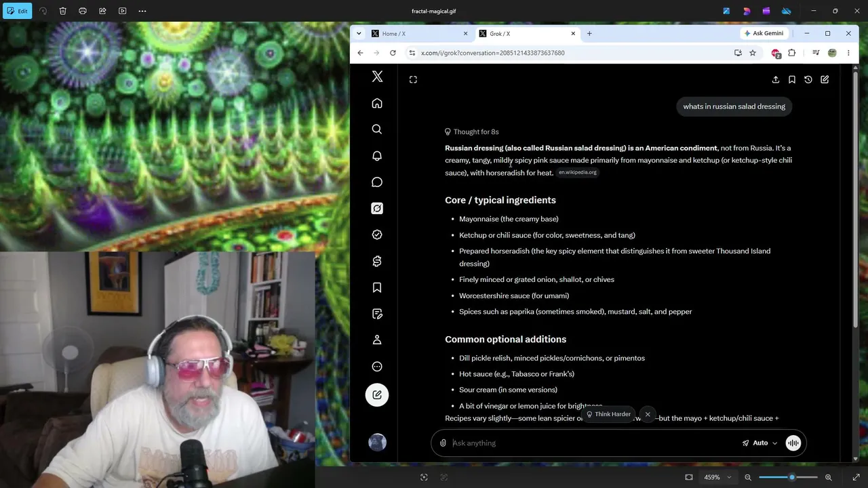Start slideshow from Photos toolbar
The image size is (868, 488).
[122, 11]
